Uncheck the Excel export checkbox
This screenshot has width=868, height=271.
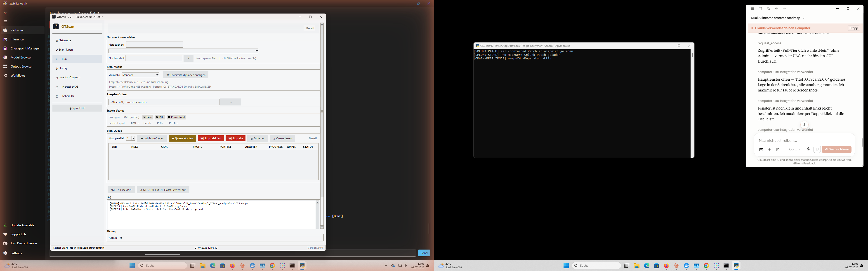(144, 117)
